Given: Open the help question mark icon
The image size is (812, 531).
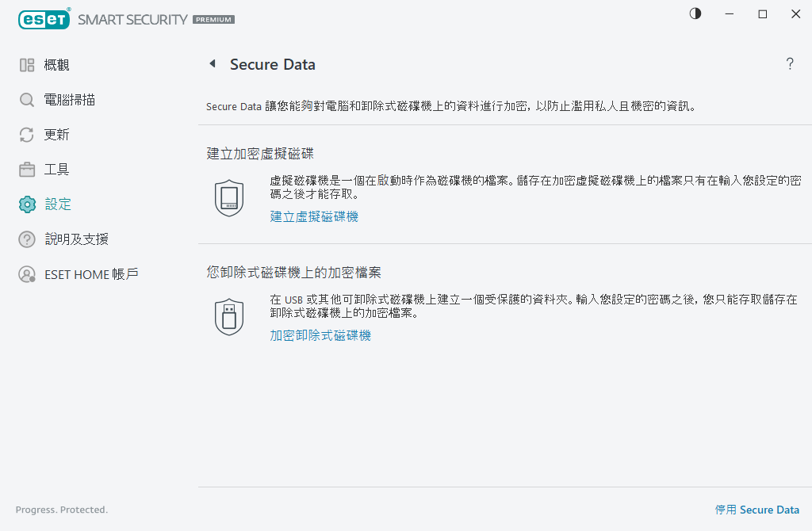Looking at the screenshot, I should [790, 64].
